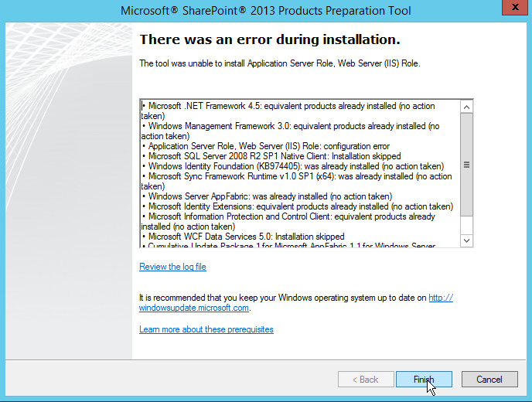Click the Windows Identity Foundation (KB974405) line
The width and height of the screenshot is (532, 402).
(294, 165)
